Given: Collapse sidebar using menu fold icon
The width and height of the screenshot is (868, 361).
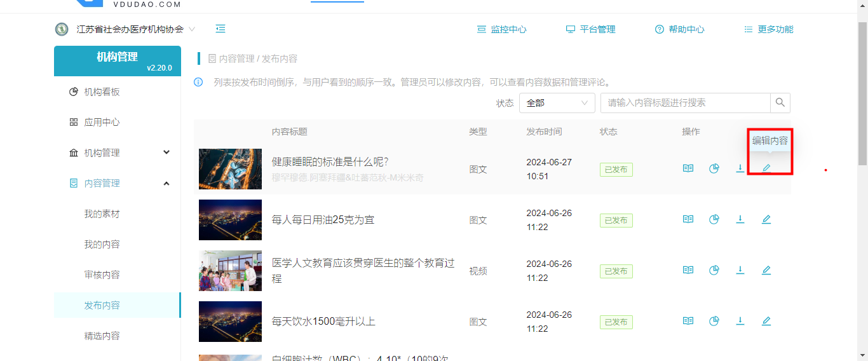Looking at the screenshot, I should coord(220,29).
